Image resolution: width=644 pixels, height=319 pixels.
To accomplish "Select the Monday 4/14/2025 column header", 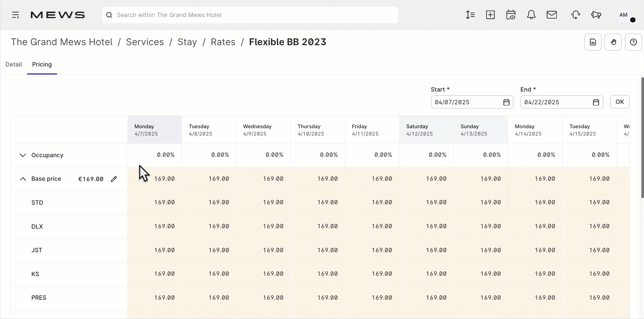I will pos(535,130).
